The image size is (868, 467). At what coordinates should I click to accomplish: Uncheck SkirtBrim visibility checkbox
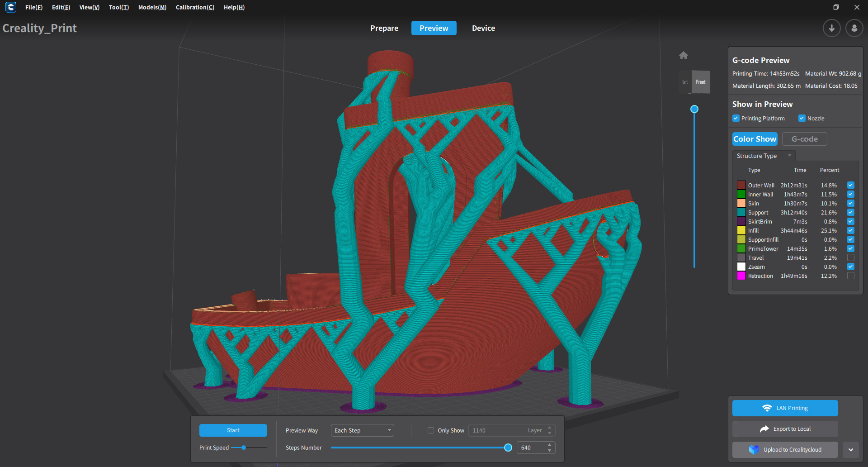[x=850, y=221]
